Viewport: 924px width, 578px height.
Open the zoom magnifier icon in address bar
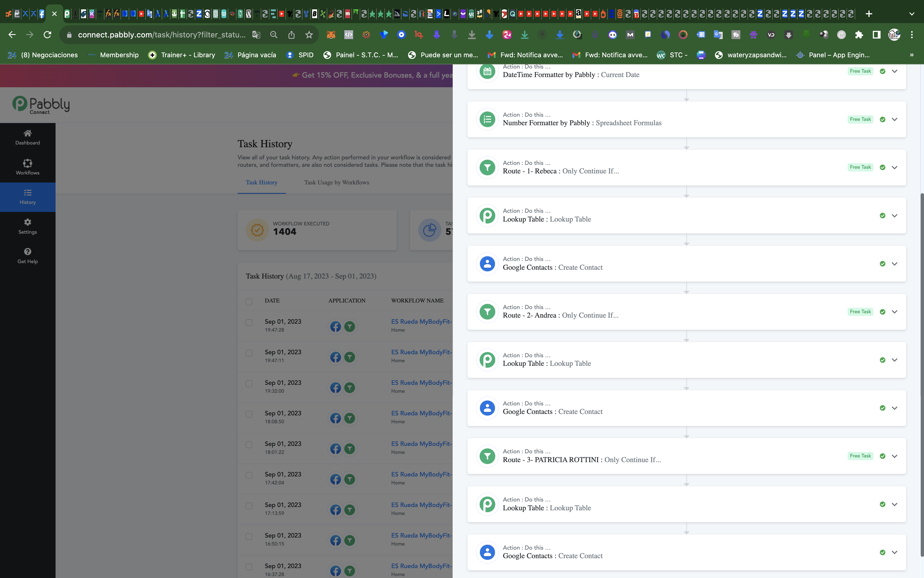coord(274,35)
